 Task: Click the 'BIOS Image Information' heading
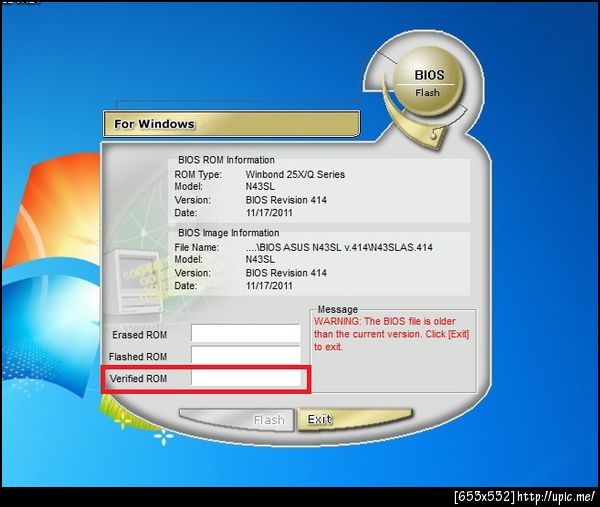click(x=229, y=233)
